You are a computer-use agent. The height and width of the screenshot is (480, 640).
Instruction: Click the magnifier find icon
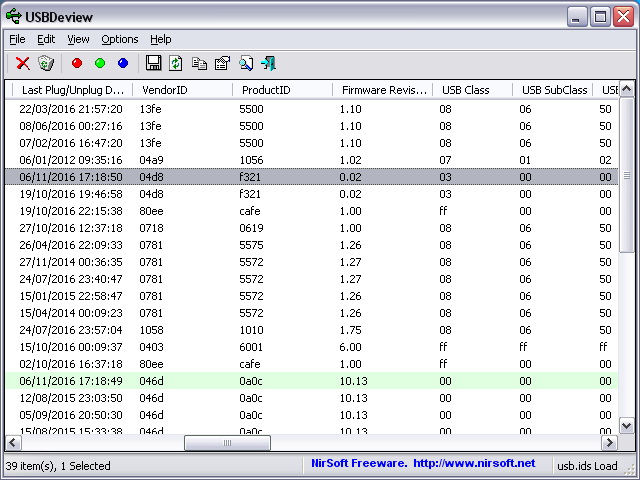click(x=245, y=63)
